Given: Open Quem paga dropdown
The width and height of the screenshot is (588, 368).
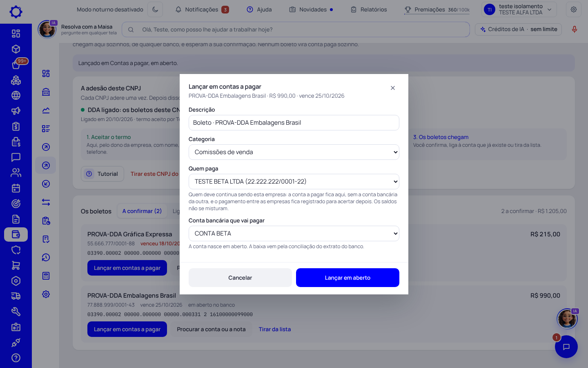Looking at the screenshot, I should 294,182.
